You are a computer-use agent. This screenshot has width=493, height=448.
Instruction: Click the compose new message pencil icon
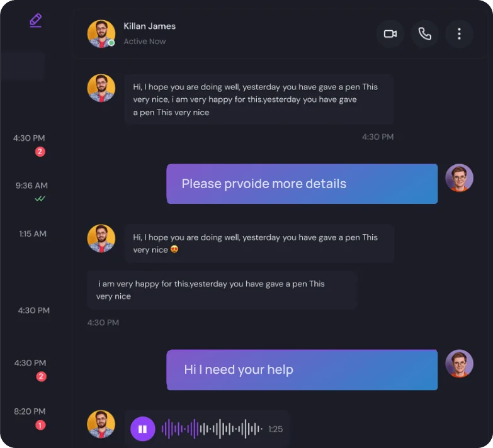click(x=36, y=20)
